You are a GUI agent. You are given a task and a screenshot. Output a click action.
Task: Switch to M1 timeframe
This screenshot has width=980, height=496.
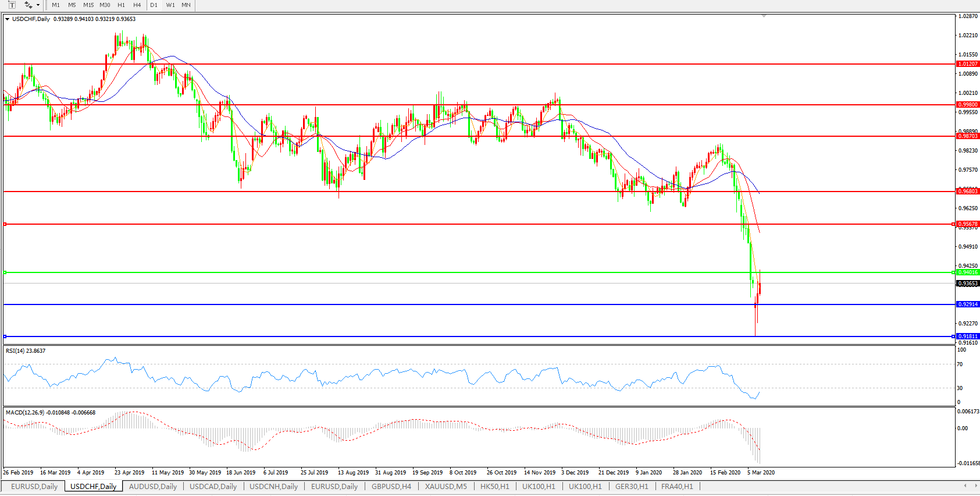56,5
